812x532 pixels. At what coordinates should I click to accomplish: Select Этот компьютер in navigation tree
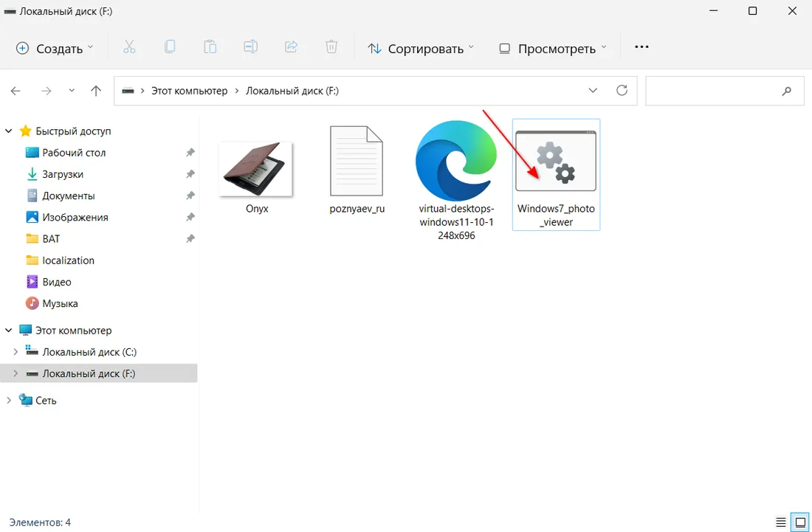[74, 330]
